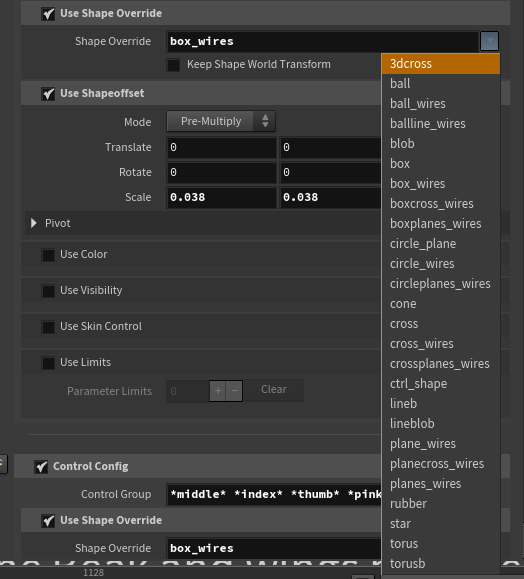The image size is (524, 579).
Task: Choose ball_wires in the dropdown list
Action: (x=441, y=103)
